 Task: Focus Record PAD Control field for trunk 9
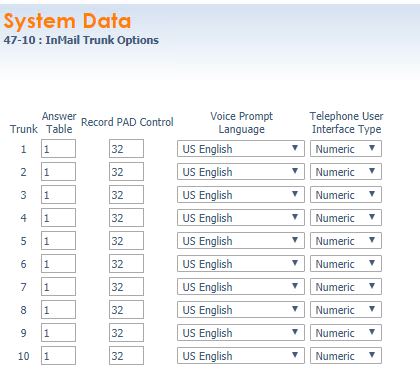126,333
